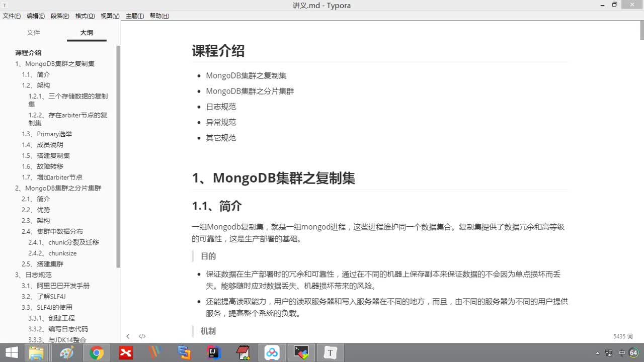Switch to the 大纲 outline tab
Image resolution: width=644 pixels, height=362 pixels.
tap(87, 33)
